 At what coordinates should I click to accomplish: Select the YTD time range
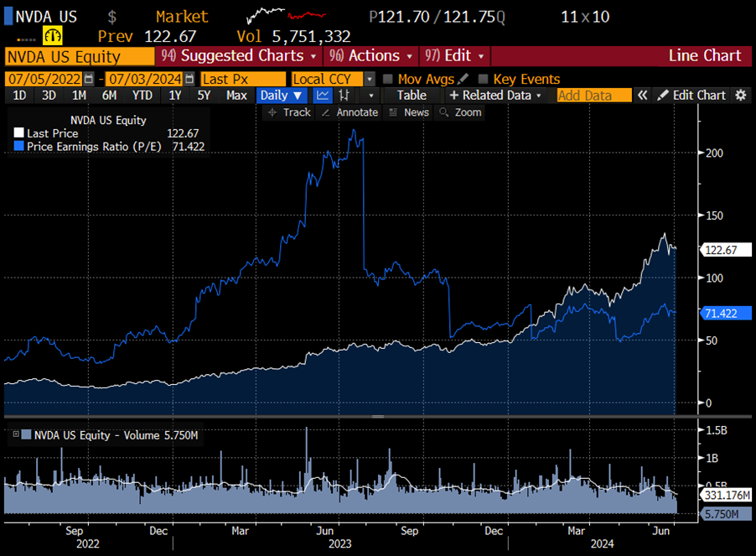point(142,95)
